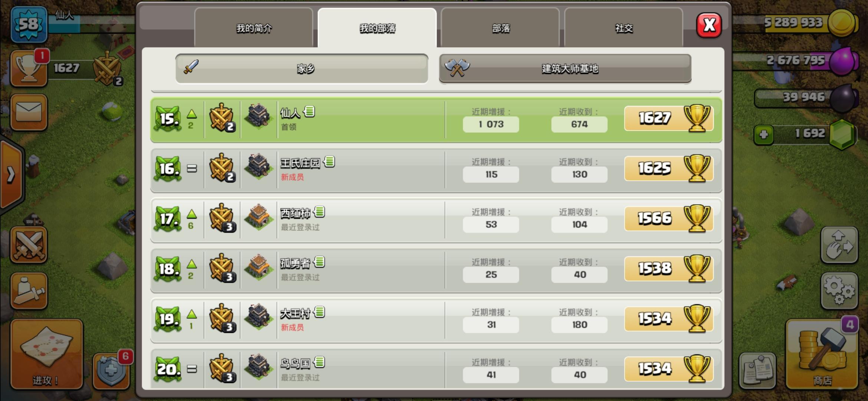Close the clan window with red X
This screenshot has height=401, width=868.
point(709,25)
